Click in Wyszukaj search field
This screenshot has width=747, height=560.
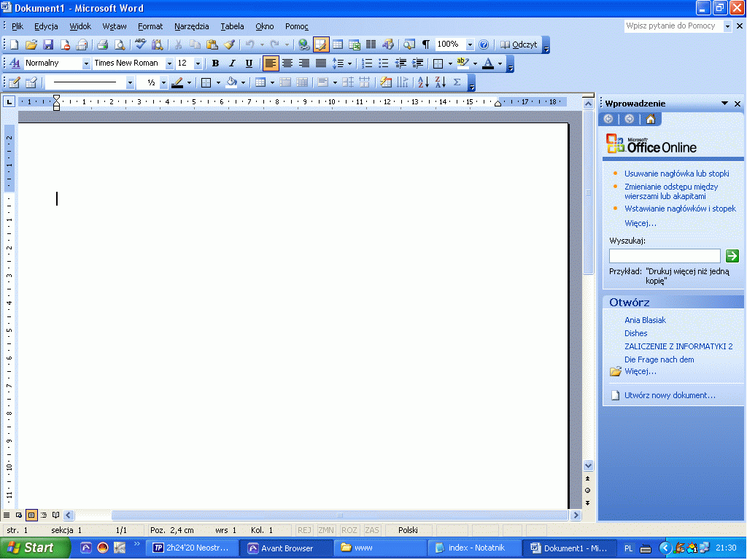pyautogui.click(x=665, y=256)
